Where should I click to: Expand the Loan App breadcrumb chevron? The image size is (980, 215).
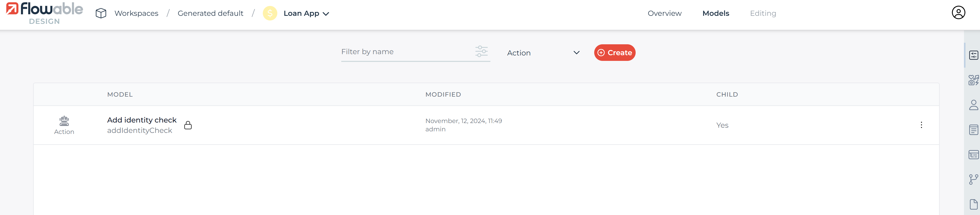tap(326, 13)
